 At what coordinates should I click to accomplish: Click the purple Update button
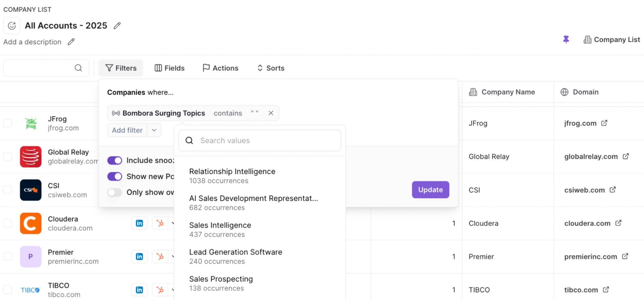coord(430,190)
